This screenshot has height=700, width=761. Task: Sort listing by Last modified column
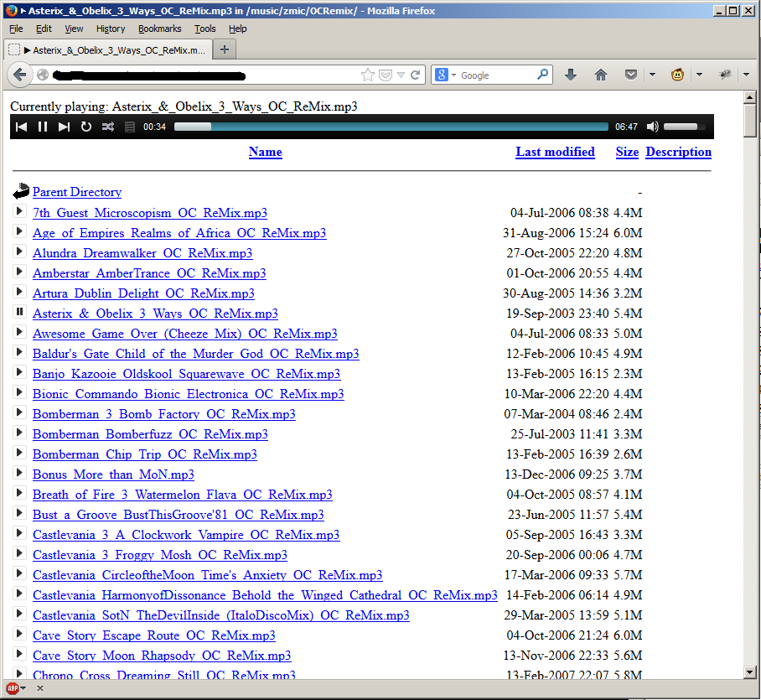click(x=555, y=152)
